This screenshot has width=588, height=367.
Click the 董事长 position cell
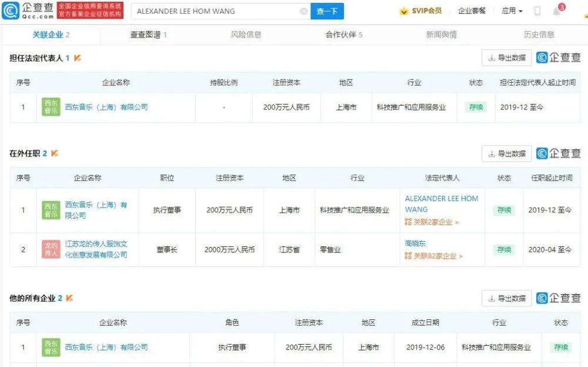pos(167,249)
